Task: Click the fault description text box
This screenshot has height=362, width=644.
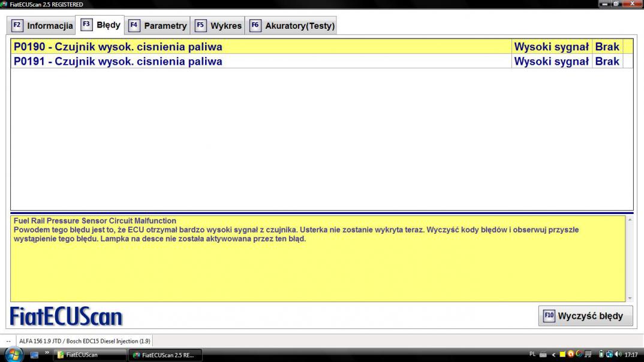Action: click(x=318, y=258)
